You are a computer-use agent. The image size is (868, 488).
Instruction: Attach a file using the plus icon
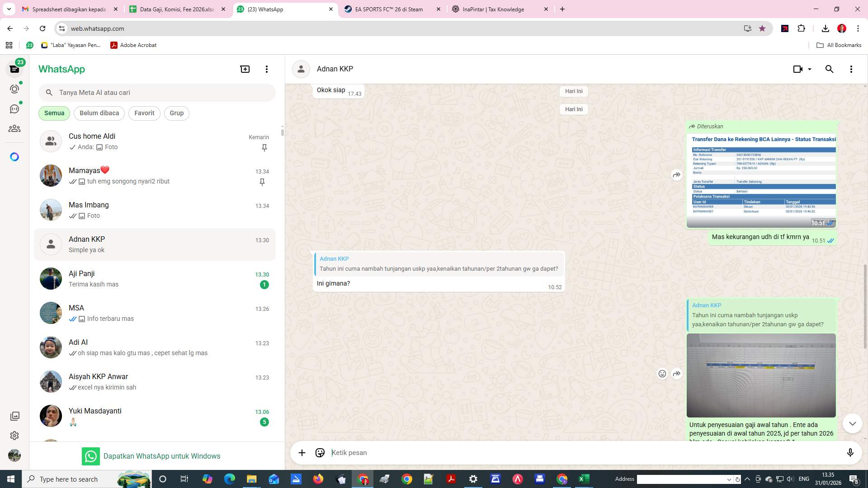(302, 452)
